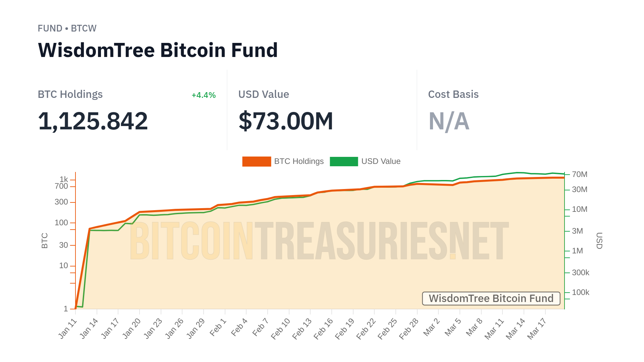
Task: Click the vertical USD axis title
Action: click(599, 241)
